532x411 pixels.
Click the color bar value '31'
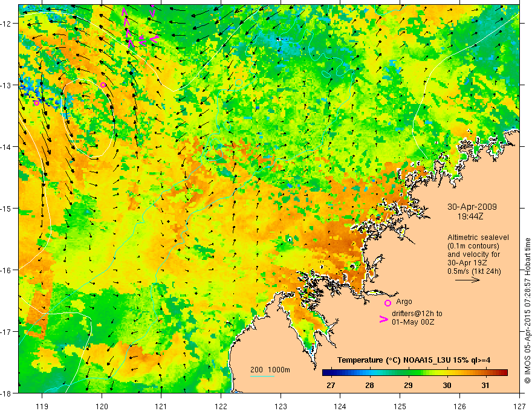[485, 385]
